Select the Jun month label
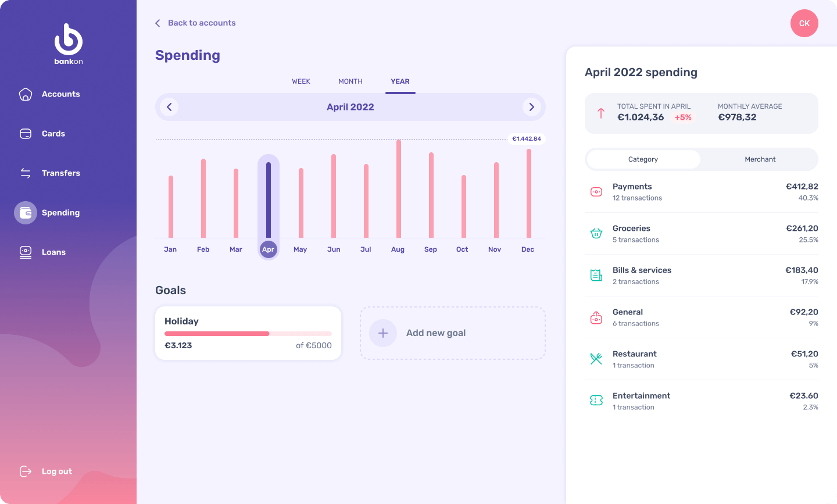 (x=334, y=249)
